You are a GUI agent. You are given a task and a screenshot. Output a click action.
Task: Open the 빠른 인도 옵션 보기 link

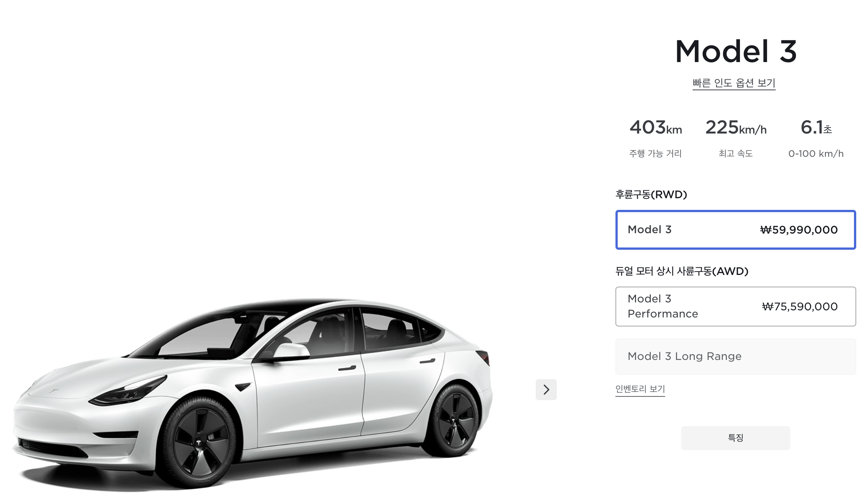pyautogui.click(x=734, y=83)
